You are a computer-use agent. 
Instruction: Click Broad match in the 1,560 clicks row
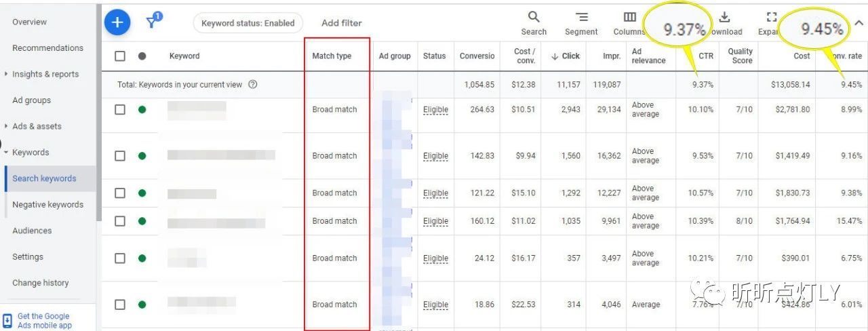click(x=334, y=156)
